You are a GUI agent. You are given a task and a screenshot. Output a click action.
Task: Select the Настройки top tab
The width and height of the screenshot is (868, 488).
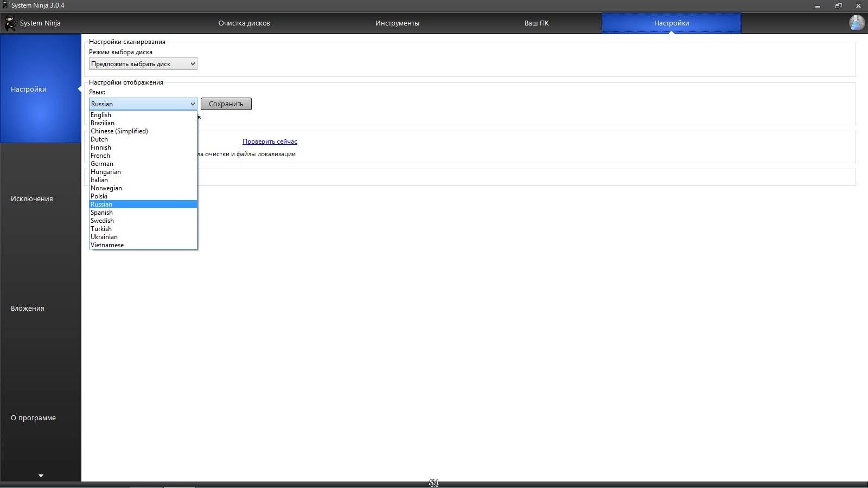pos(672,23)
